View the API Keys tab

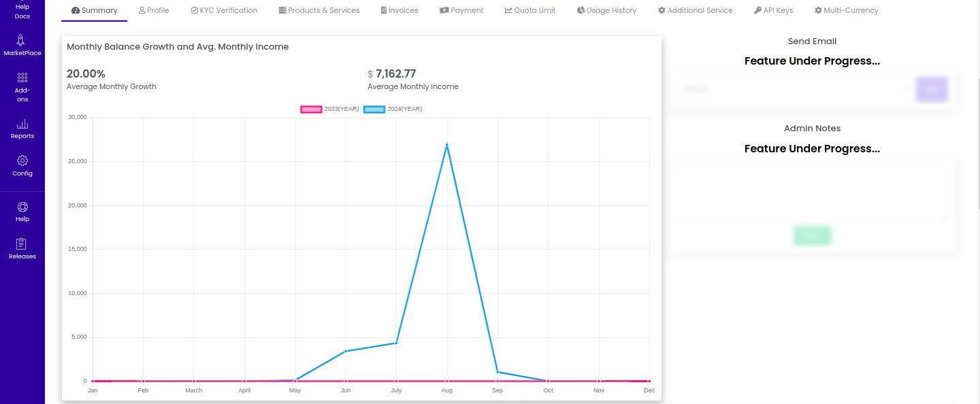tap(773, 10)
